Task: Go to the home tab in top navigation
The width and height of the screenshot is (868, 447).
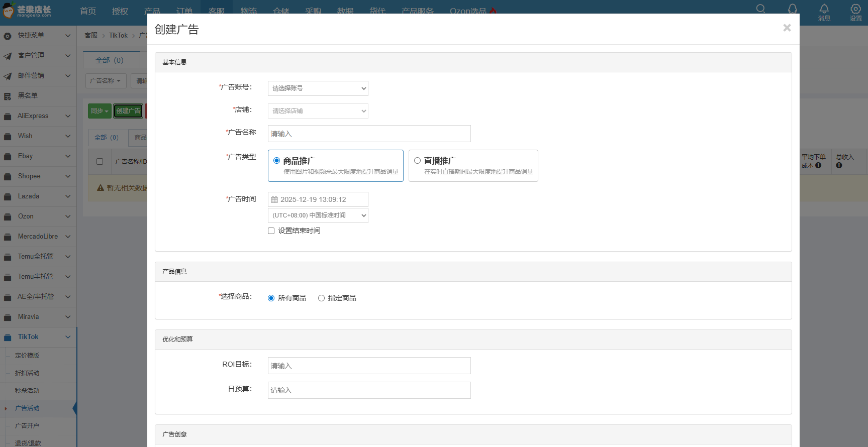Action: 88,11
